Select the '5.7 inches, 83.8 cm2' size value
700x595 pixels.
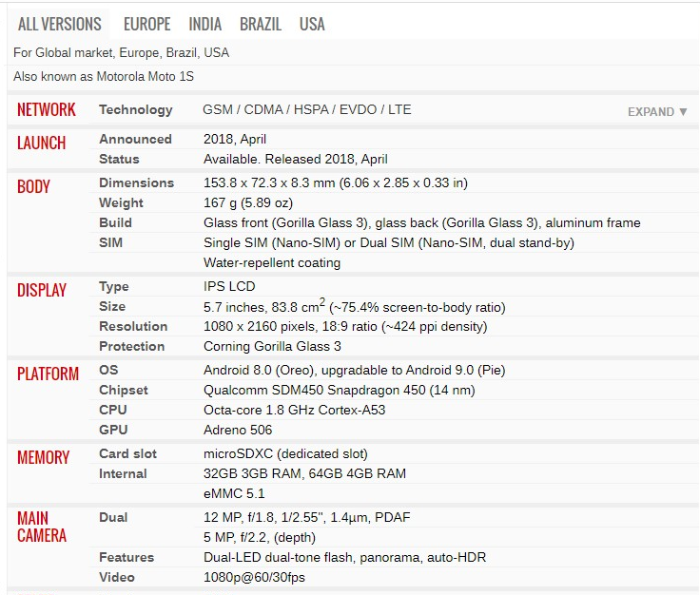264,306
